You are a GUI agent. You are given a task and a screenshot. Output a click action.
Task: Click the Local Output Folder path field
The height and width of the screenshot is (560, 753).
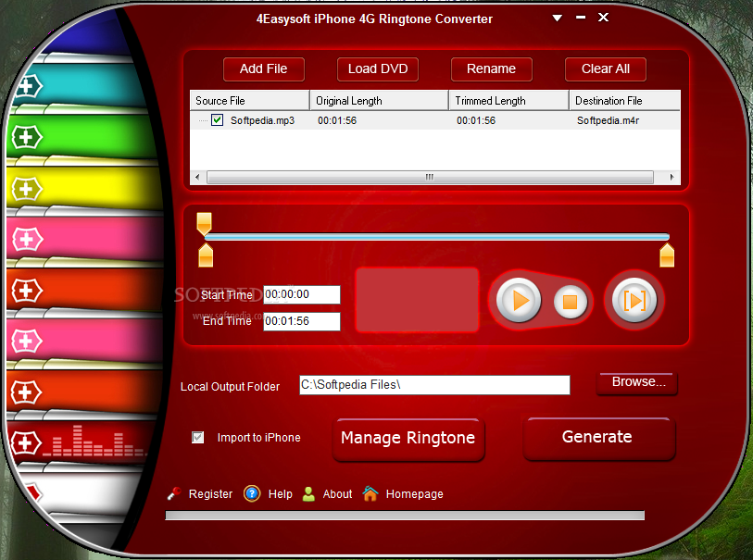point(434,385)
